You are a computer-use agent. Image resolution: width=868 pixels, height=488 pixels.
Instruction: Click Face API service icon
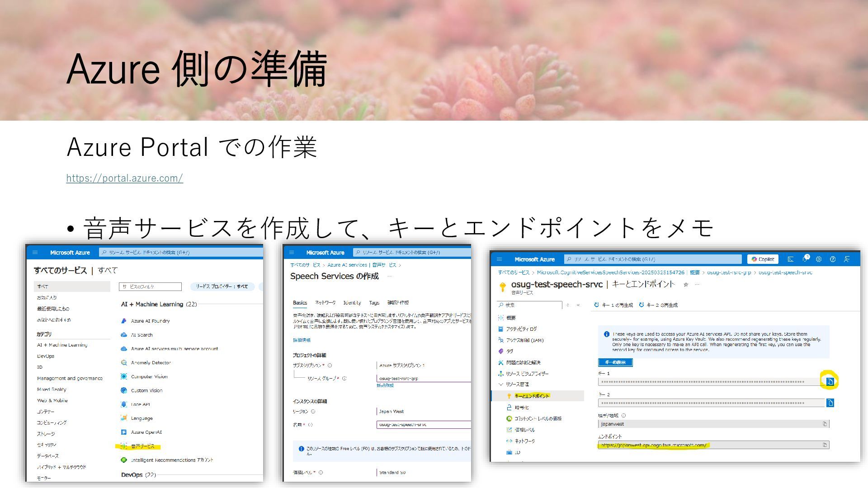[124, 404]
